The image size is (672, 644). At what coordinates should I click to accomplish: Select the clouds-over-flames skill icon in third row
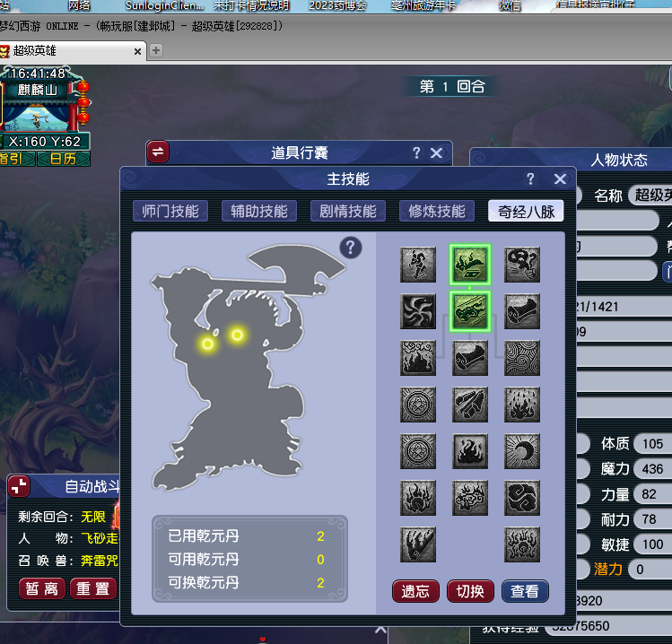coord(418,358)
